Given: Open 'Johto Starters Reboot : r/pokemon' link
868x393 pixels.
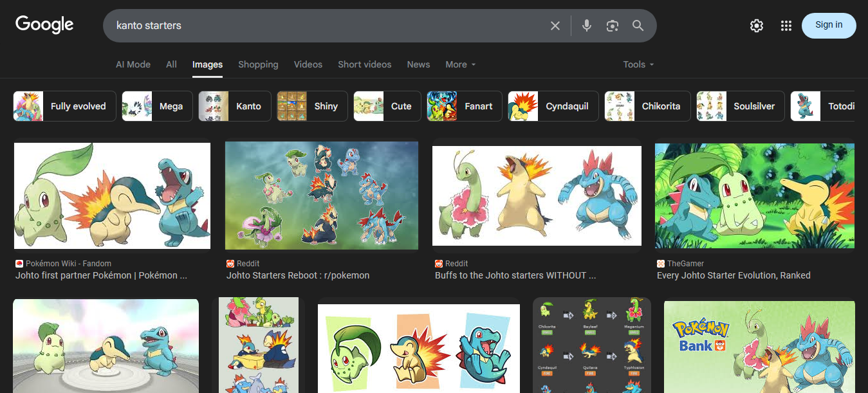Looking at the screenshot, I should click(298, 275).
